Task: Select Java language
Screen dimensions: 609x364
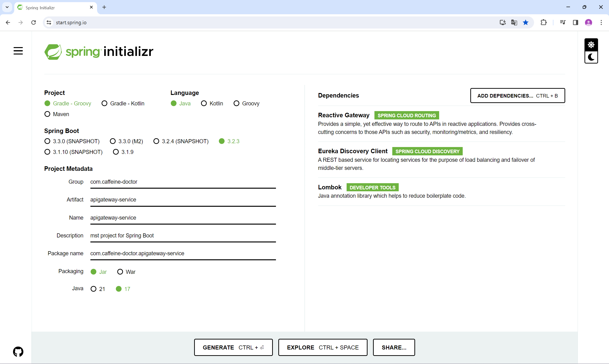Action: (x=181, y=103)
